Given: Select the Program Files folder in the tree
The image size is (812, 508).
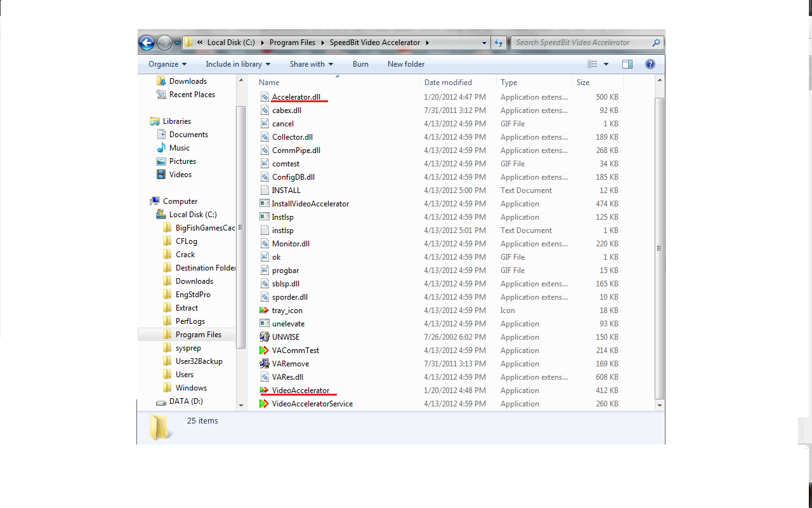Looking at the screenshot, I should coord(199,335).
